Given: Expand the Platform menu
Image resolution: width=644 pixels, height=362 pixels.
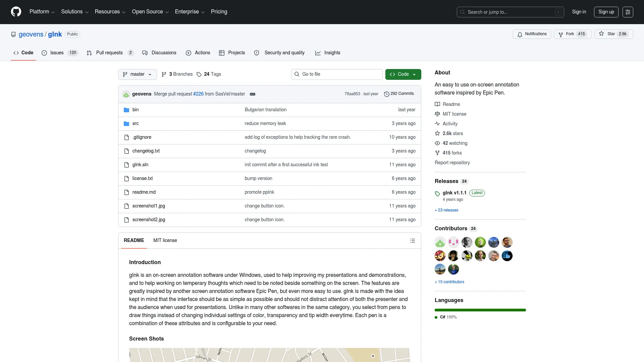Looking at the screenshot, I should click(42, 12).
